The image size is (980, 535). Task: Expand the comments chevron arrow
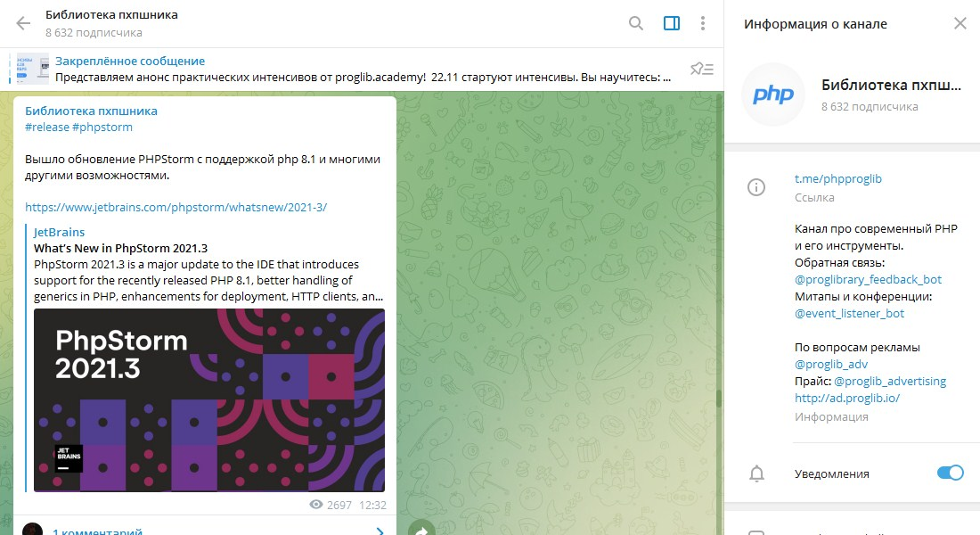point(380,531)
